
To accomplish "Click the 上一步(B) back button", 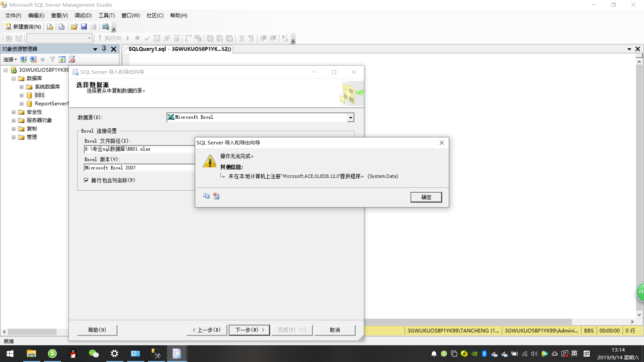I will 207,330.
